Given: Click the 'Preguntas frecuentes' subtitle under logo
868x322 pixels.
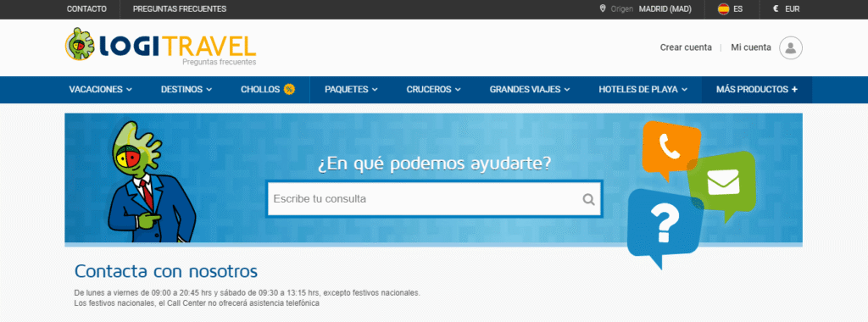Looking at the screenshot, I should click(220, 63).
